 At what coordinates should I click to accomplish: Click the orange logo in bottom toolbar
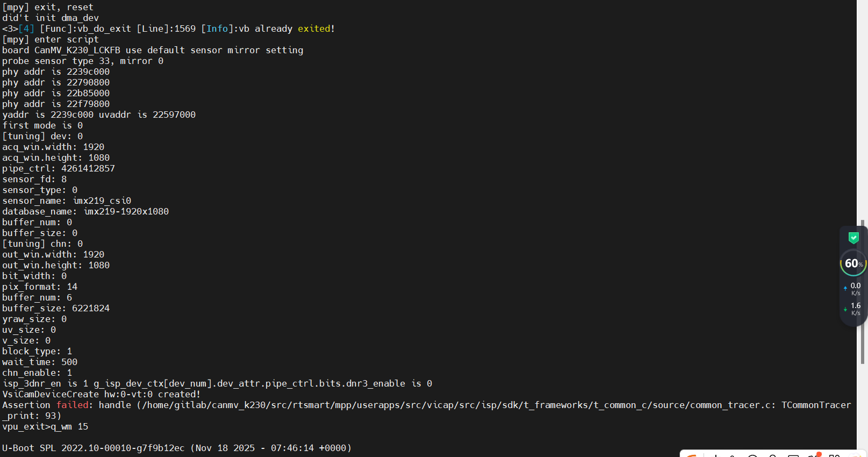coord(691,455)
